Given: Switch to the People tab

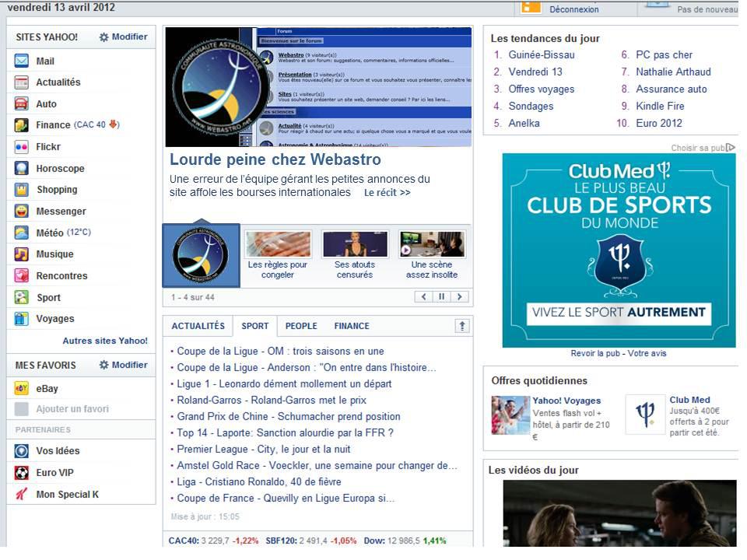Looking at the screenshot, I should tap(301, 326).
